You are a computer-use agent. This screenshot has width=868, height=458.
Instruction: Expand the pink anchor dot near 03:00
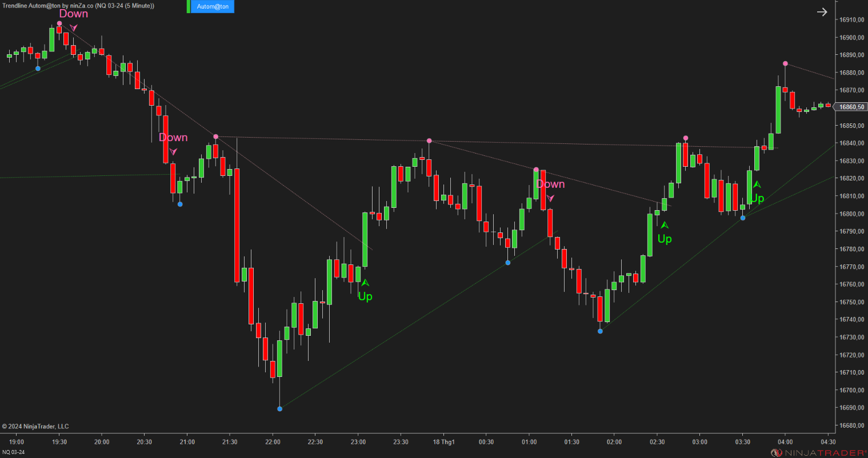tap(685, 138)
